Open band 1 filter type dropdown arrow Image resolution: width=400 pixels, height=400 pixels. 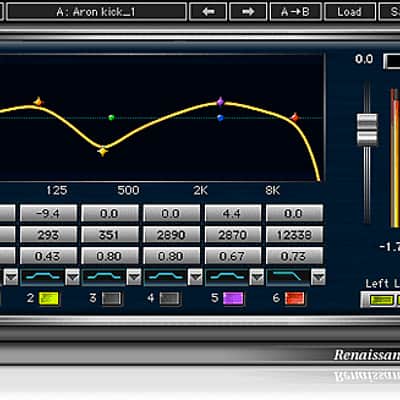point(11,277)
